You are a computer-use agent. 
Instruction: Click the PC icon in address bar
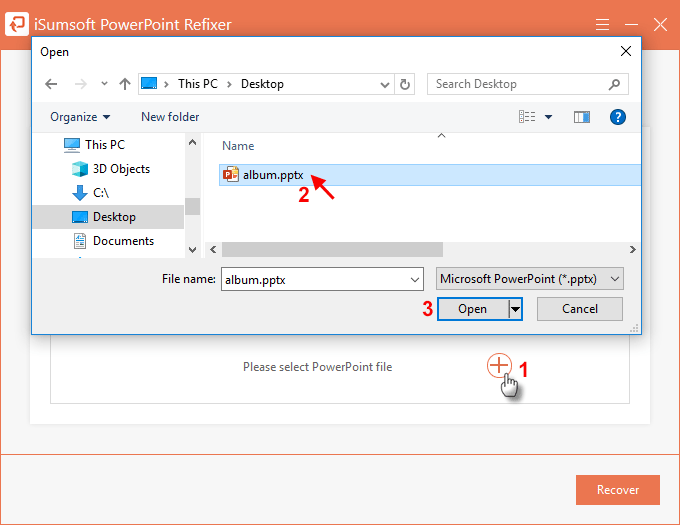coord(149,83)
